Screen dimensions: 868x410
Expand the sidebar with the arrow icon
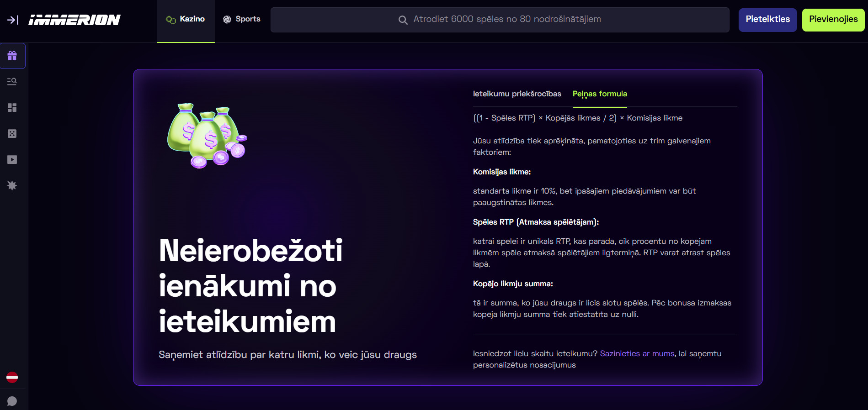point(12,20)
